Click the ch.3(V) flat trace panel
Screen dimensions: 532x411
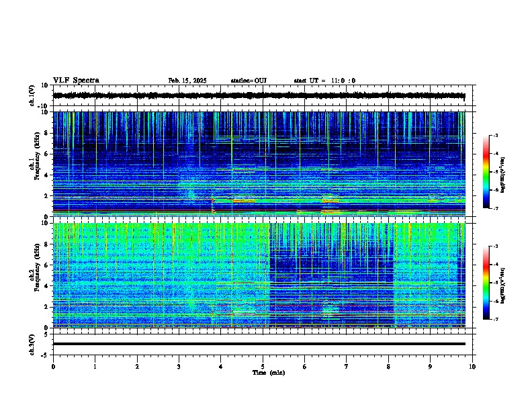[x=263, y=345]
